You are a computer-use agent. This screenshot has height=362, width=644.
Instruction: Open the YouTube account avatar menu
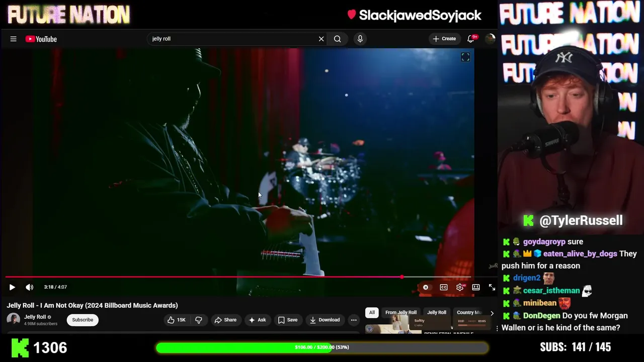click(x=490, y=39)
